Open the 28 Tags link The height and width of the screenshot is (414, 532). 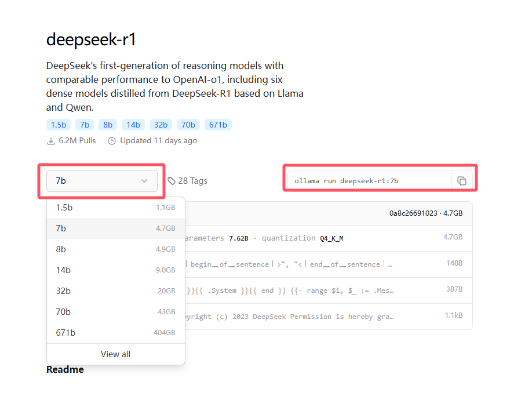coord(192,181)
